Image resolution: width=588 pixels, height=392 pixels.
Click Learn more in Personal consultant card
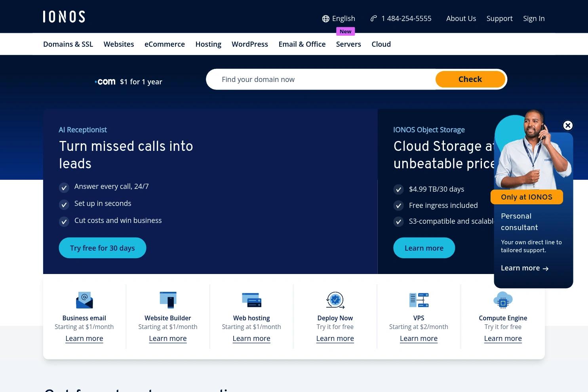coord(525,268)
